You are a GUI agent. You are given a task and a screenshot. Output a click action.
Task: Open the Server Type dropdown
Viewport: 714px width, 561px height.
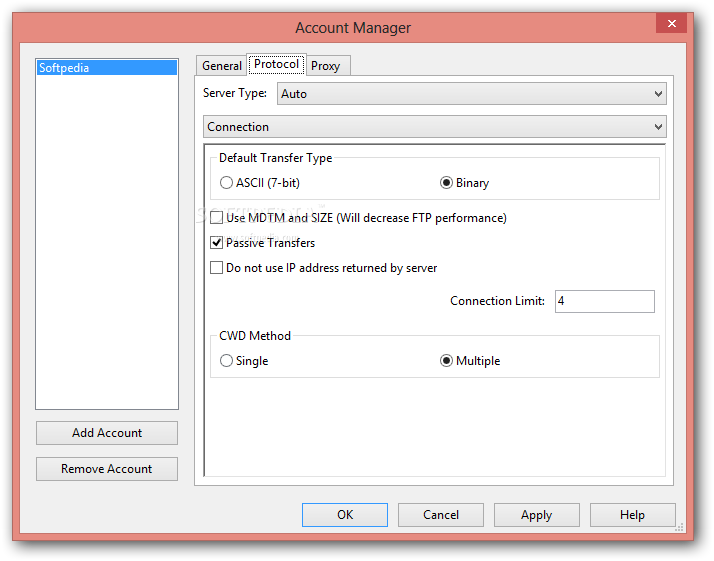[x=471, y=94]
